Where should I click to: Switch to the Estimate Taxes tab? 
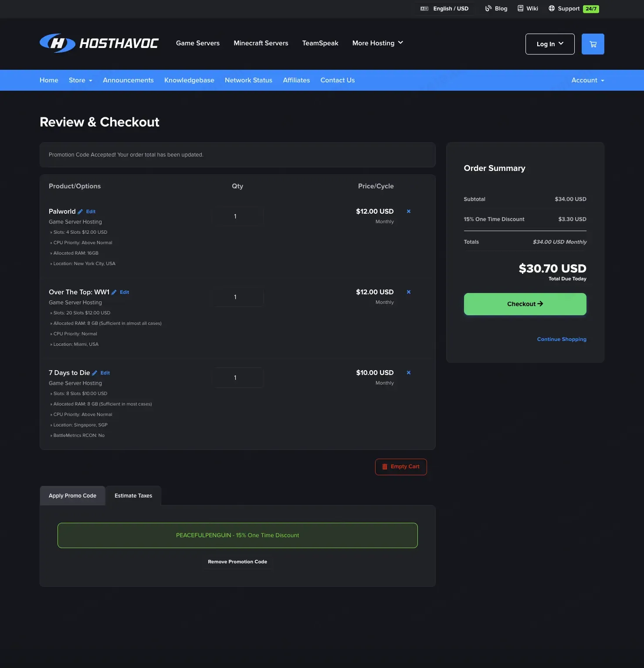coord(133,496)
